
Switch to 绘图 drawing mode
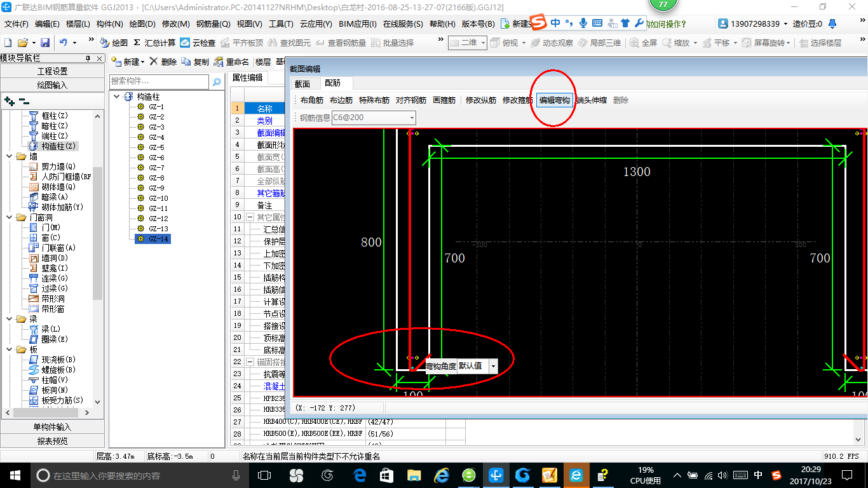pos(114,43)
